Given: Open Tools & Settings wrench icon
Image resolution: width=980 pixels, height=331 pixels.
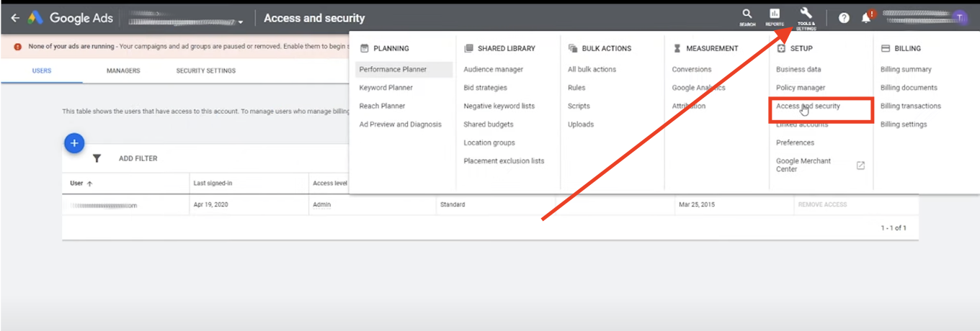Looking at the screenshot, I should [x=806, y=17].
